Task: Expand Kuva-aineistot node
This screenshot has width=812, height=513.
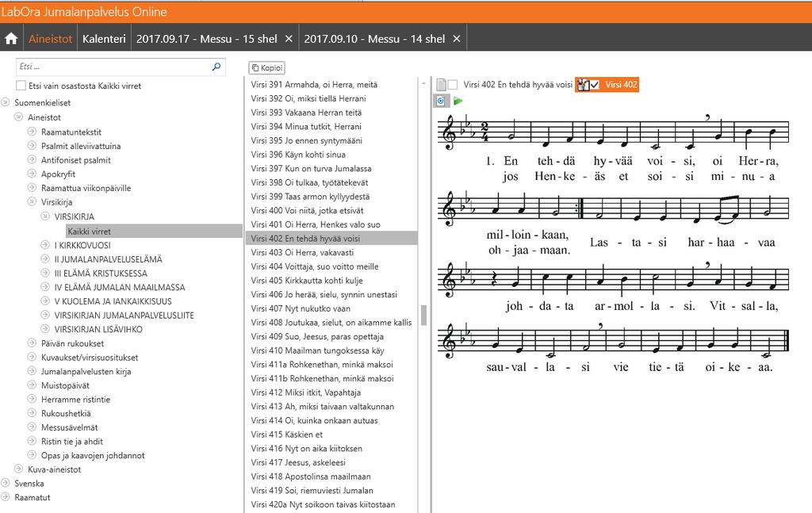Action: [x=19, y=469]
